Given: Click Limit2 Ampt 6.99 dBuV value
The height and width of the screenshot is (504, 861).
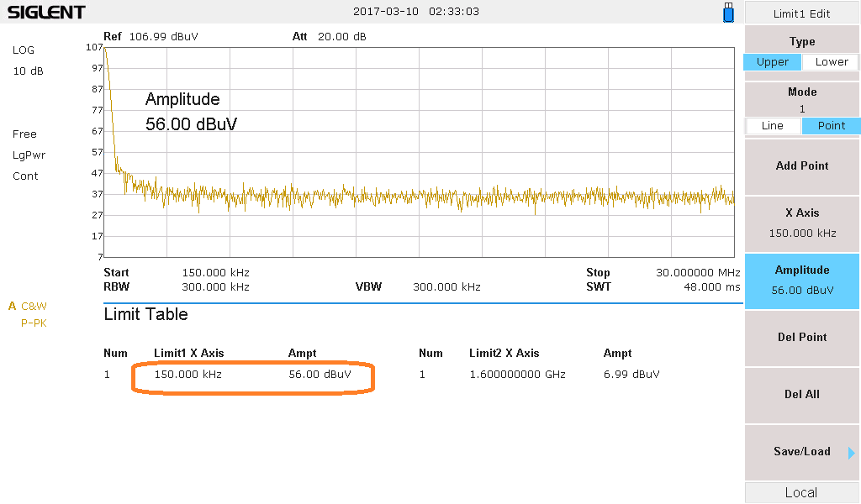Looking at the screenshot, I should pyautogui.click(x=631, y=375).
